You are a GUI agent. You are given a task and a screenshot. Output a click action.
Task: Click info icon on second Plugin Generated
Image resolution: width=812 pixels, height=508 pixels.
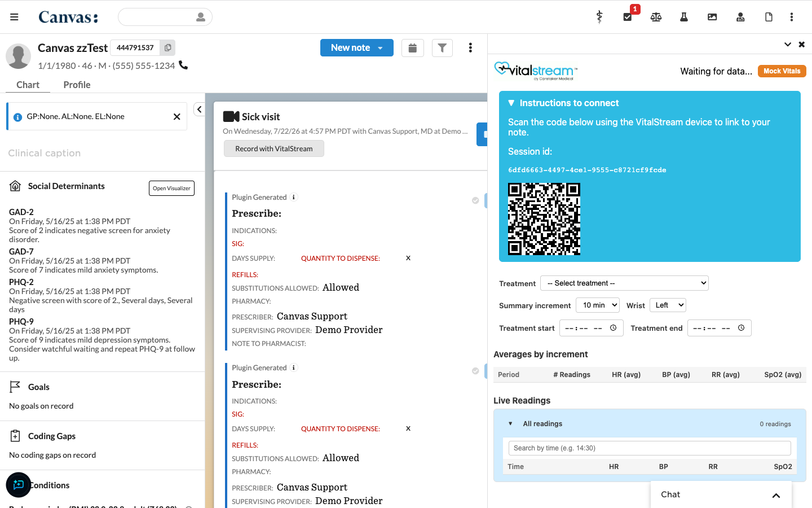293,367
